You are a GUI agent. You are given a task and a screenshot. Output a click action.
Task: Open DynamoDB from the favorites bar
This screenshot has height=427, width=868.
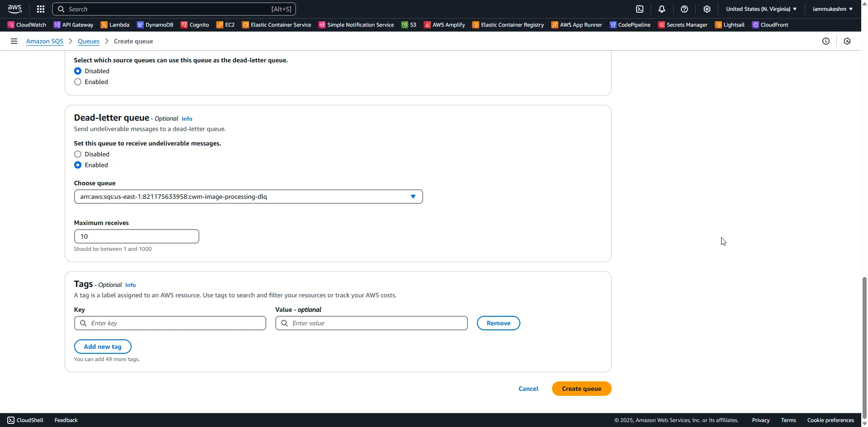[x=159, y=25]
